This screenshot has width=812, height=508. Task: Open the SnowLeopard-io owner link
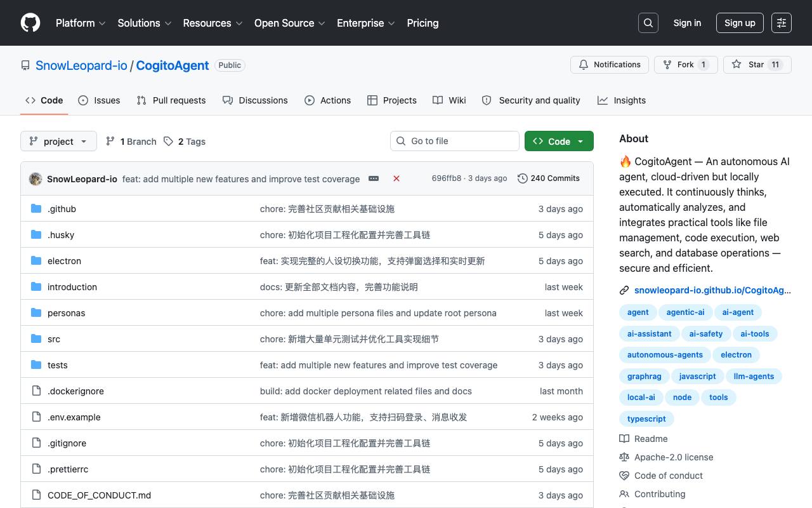81,65
